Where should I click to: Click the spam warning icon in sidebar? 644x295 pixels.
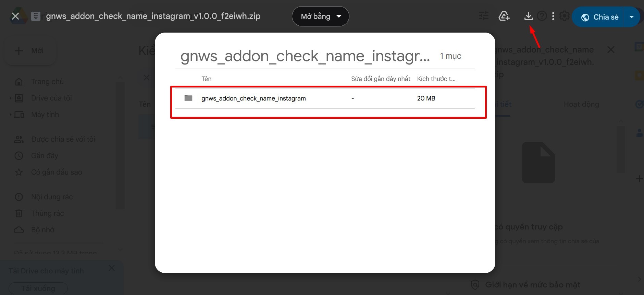point(19,197)
